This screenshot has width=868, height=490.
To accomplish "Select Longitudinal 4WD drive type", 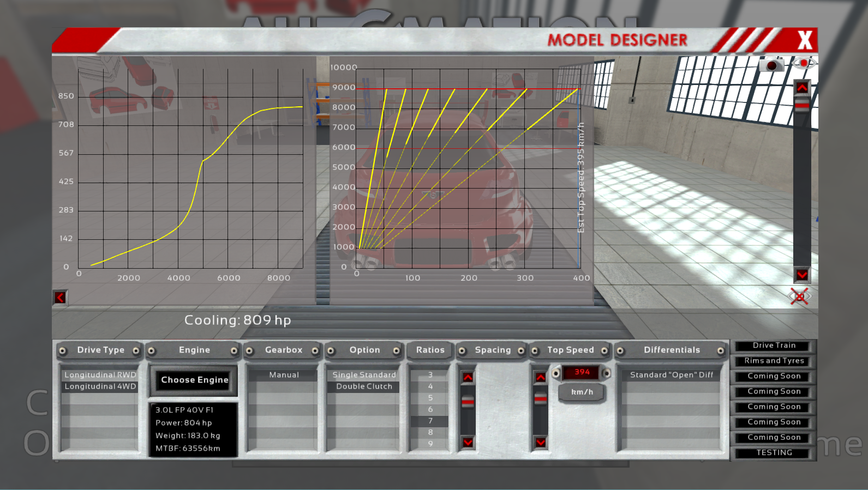I will click(x=100, y=386).
